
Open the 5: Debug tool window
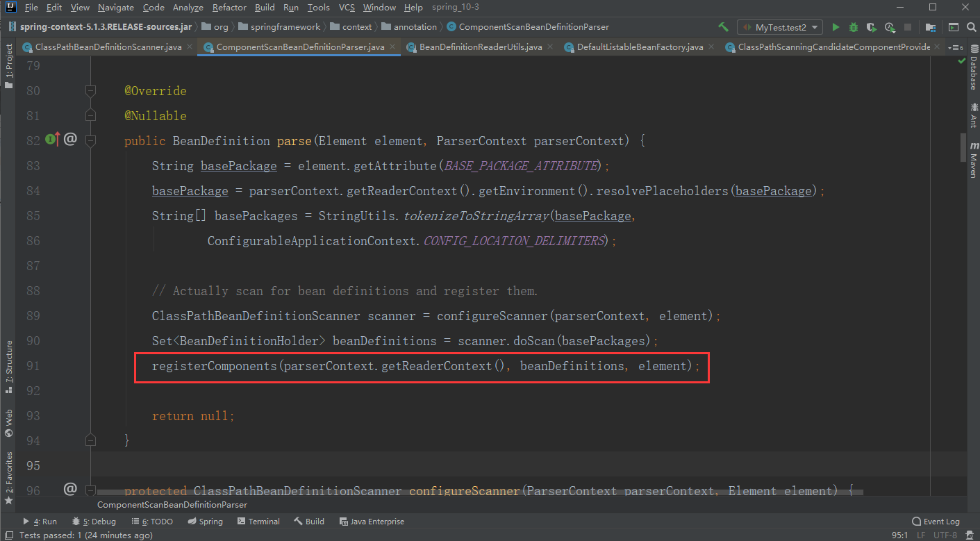93,522
